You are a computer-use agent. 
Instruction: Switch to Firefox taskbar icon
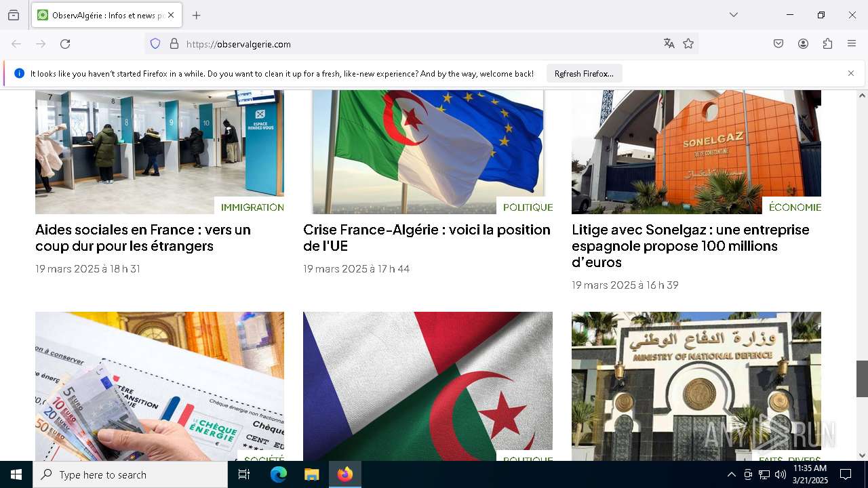click(345, 474)
